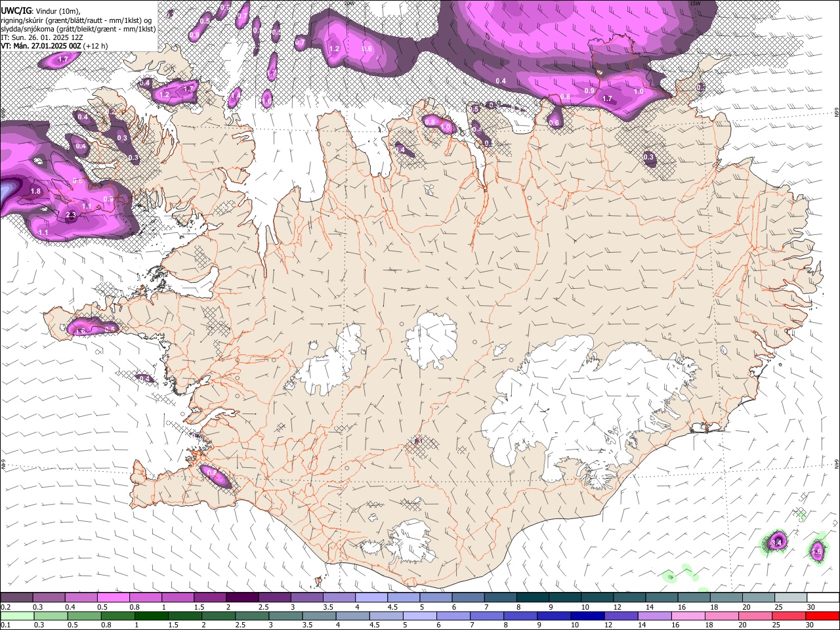Pick the lavender 4.5 swatch, rain scale
The width and height of the screenshot is (840, 630).
click(x=385, y=616)
